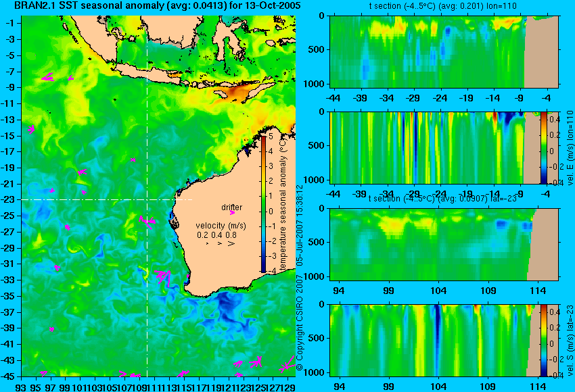The image size is (575, 392).
Task: Click '500' depth tick on eastward velocity section
Action: pyautogui.click(x=317, y=145)
